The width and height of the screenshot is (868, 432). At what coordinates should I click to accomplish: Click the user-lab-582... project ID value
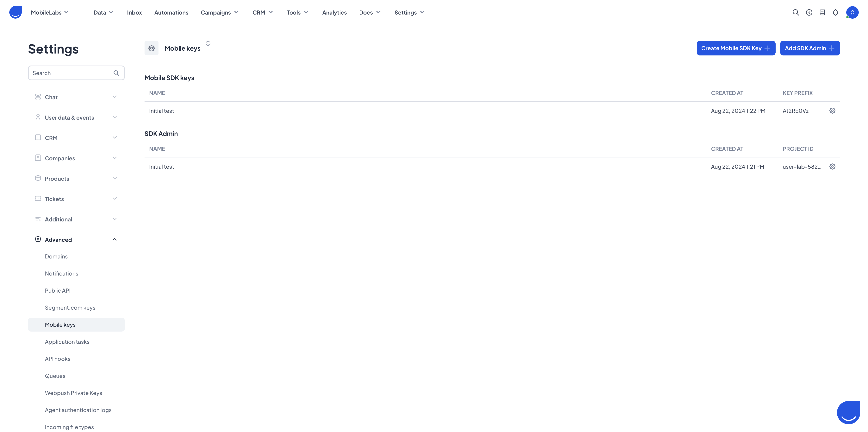coord(802,167)
